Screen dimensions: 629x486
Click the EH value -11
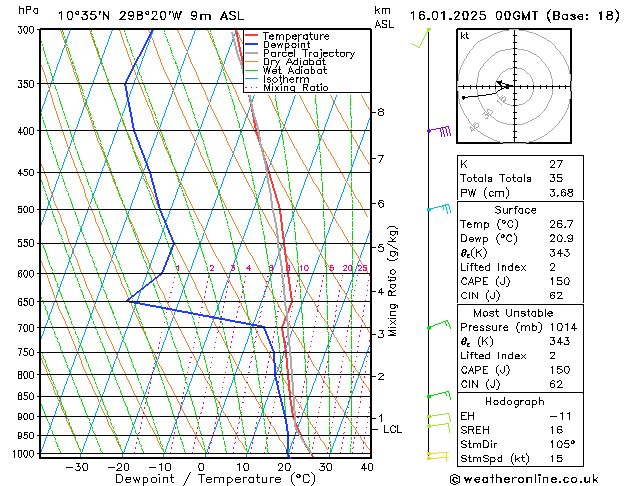(x=560, y=416)
